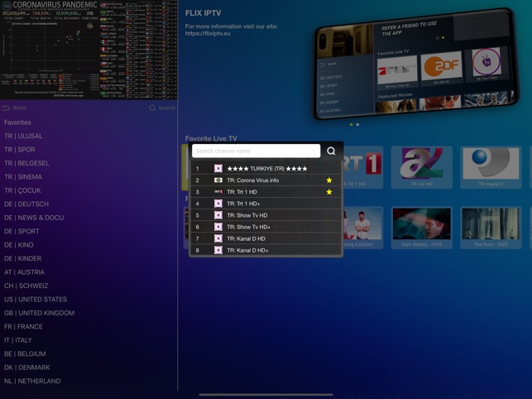Open the NL | NETHERLAND category
Viewport: 532px width, 399px height.
click(32, 381)
